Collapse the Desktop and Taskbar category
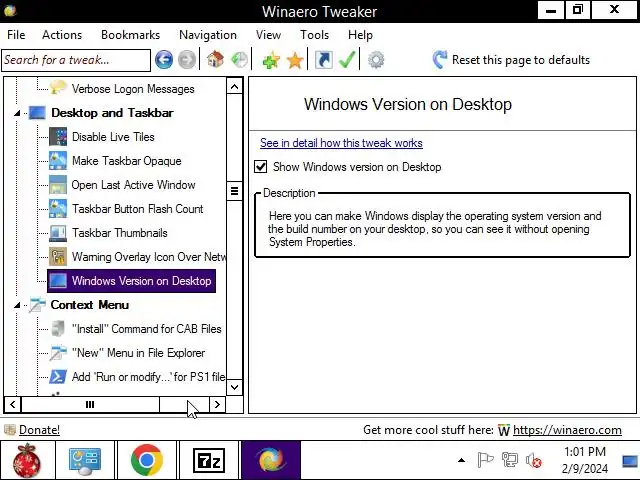Screen dimensions: 640x480 click(x=17, y=113)
